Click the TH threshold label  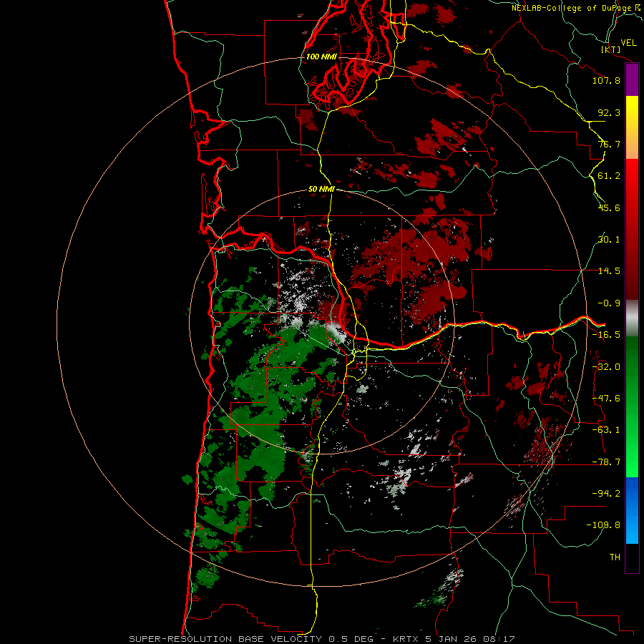(615, 557)
